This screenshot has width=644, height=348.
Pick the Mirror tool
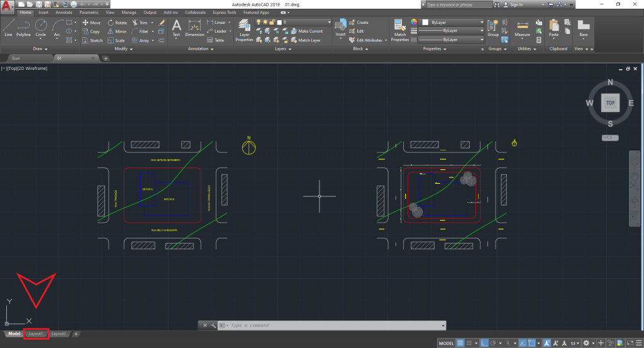coord(117,31)
